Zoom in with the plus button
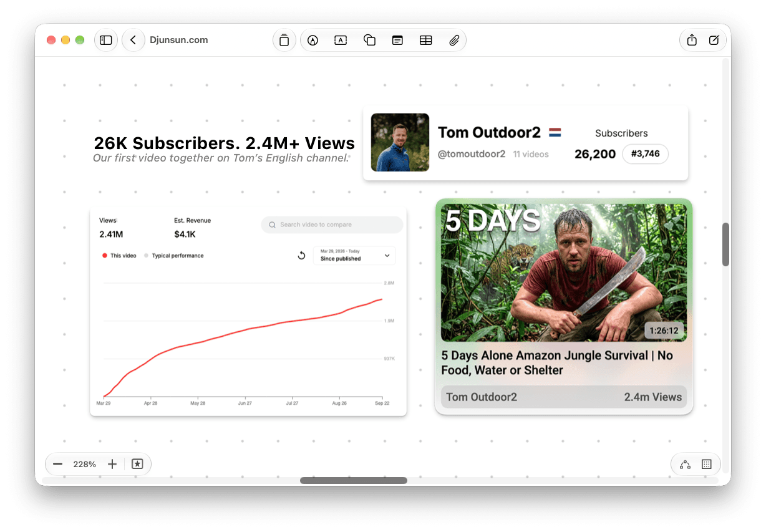Screen dimensions: 766x532 click(x=112, y=464)
